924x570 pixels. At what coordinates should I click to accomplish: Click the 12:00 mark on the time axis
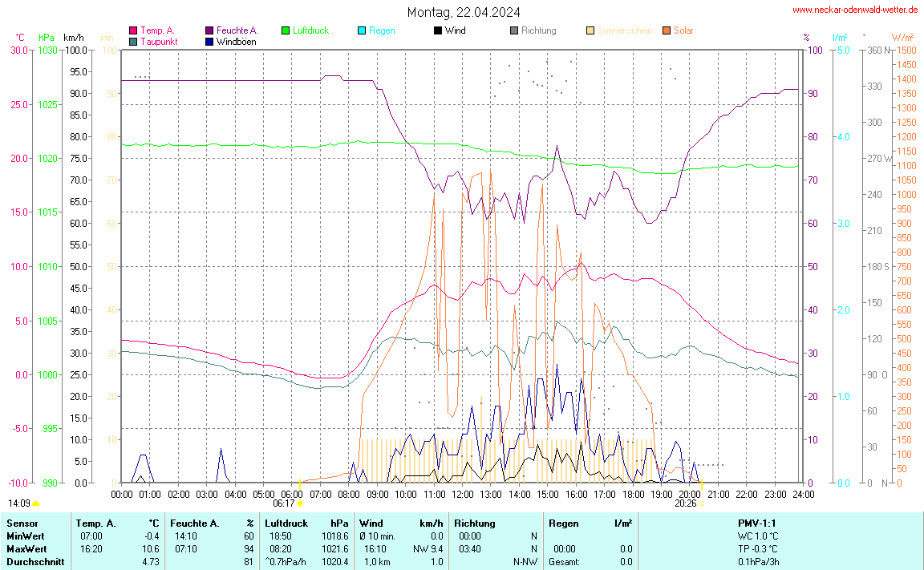click(463, 494)
